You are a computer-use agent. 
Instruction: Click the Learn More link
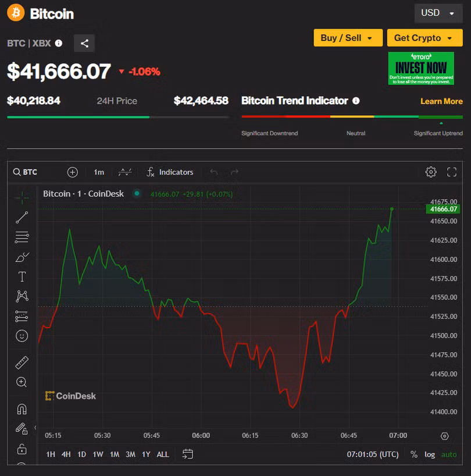coord(441,101)
